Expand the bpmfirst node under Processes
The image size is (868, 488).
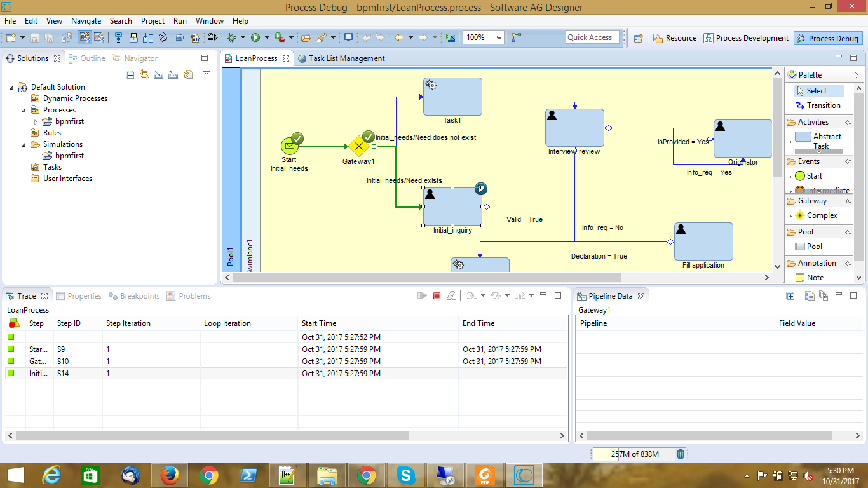(36, 121)
